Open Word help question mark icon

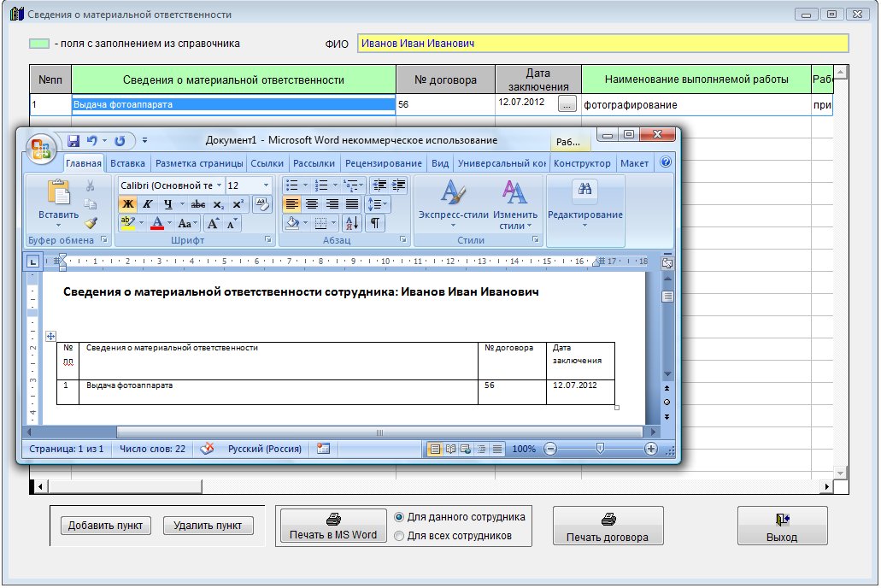pos(666,162)
